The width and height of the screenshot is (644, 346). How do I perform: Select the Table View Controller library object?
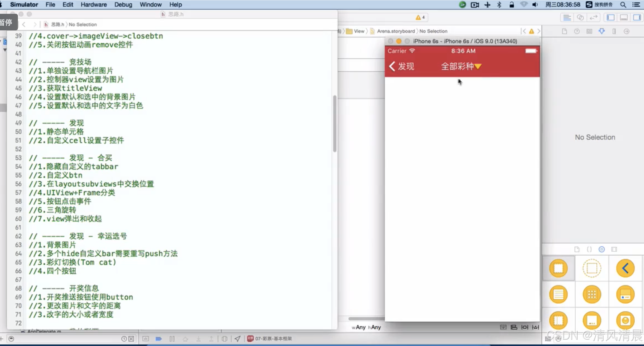[559, 294]
